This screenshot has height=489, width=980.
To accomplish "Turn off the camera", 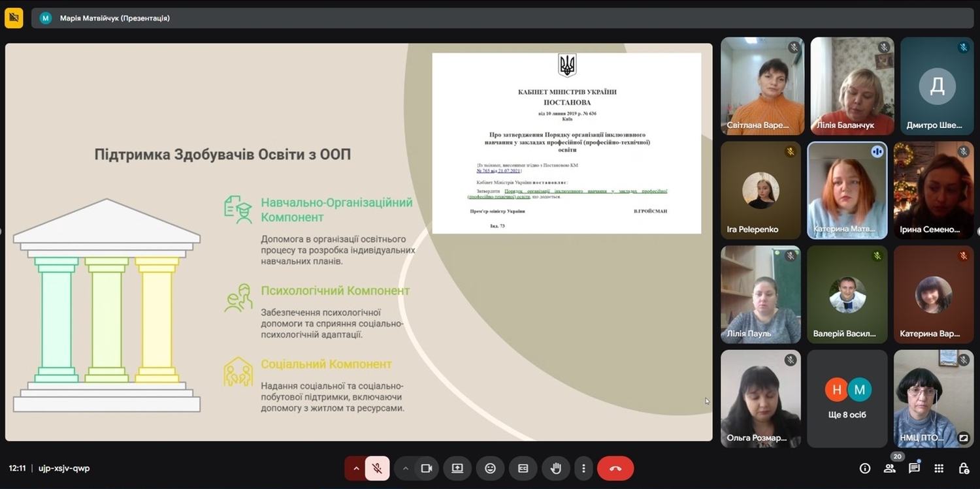I will (427, 468).
